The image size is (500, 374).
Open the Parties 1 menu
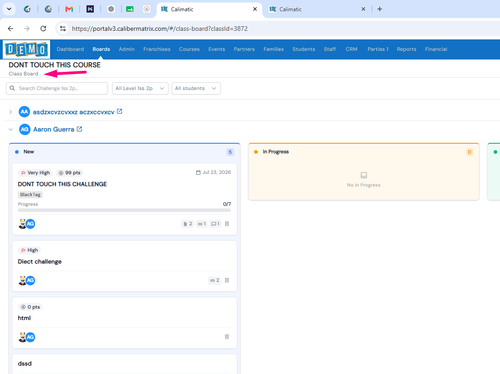tap(378, 49)
